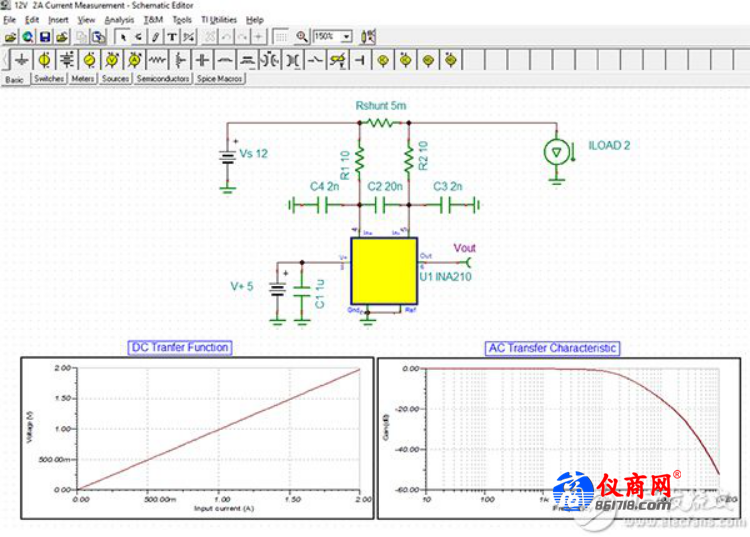Pick the Ground component
Viewport: 750px width, 537px height.
[x=22, y=60]
